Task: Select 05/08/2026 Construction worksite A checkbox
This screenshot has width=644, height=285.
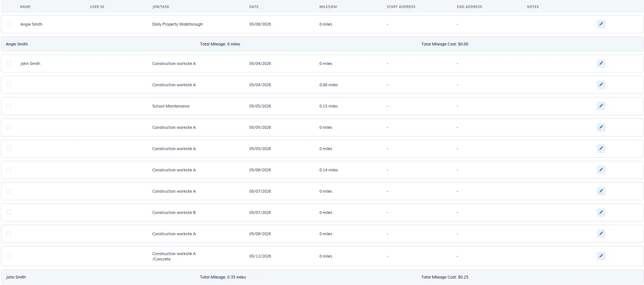Action: (9, 234)
